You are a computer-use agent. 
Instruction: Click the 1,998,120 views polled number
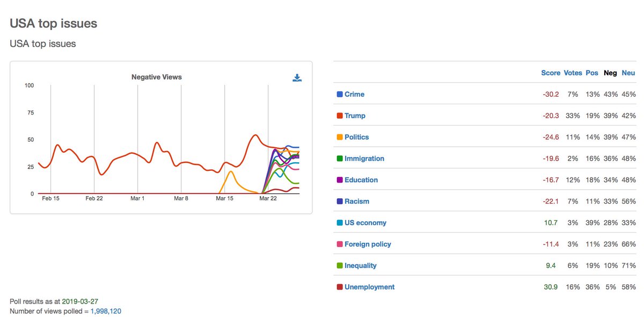pyautogui.click(x=106, y=311)
